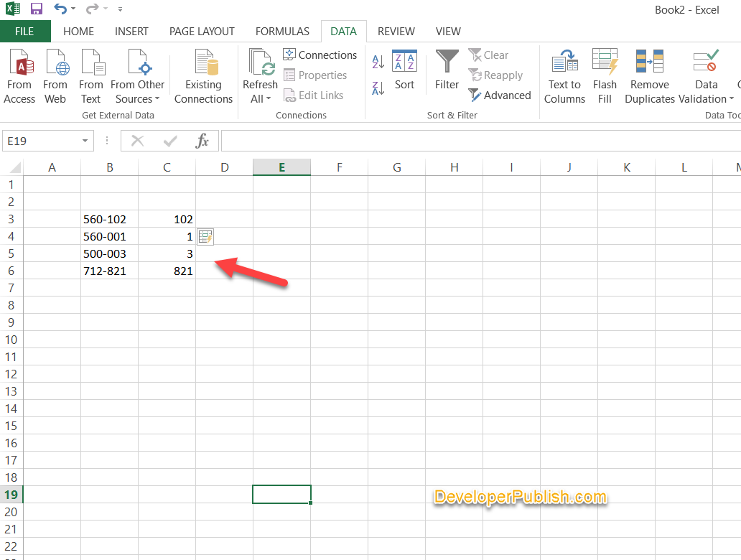Open the FILE menu
Image resolution: width=741 pixels, height=560 pixels.
tap(25, 31)
